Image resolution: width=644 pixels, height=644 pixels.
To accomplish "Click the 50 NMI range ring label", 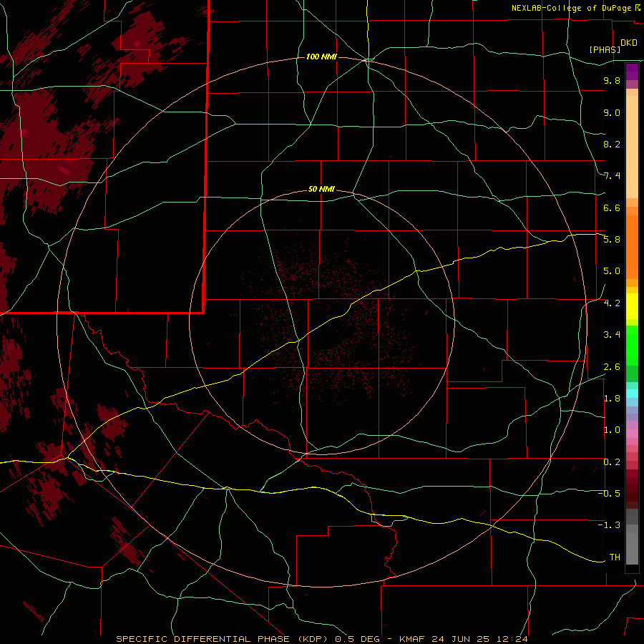I will 321,189.
